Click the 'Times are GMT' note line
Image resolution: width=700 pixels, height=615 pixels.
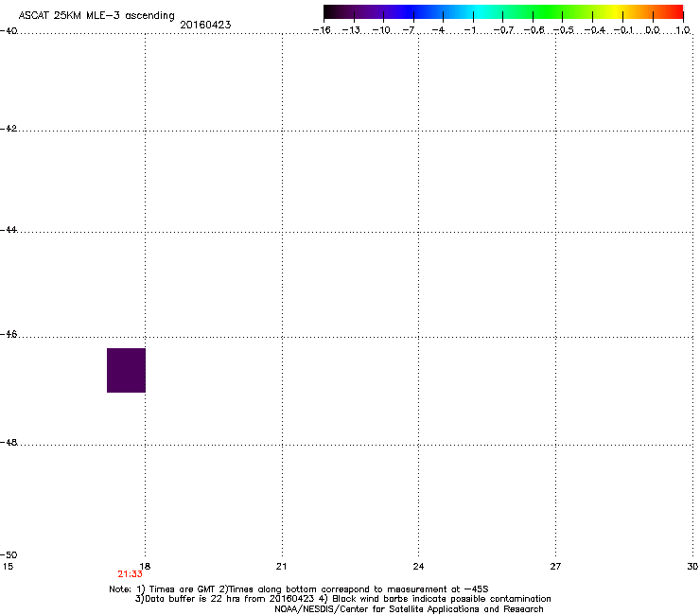point(299,589)
